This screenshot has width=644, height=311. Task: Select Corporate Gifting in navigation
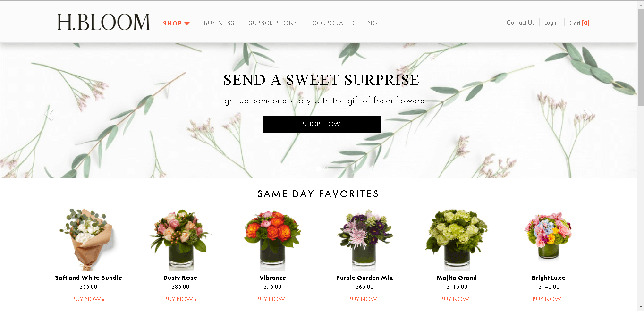coord(345,23)
